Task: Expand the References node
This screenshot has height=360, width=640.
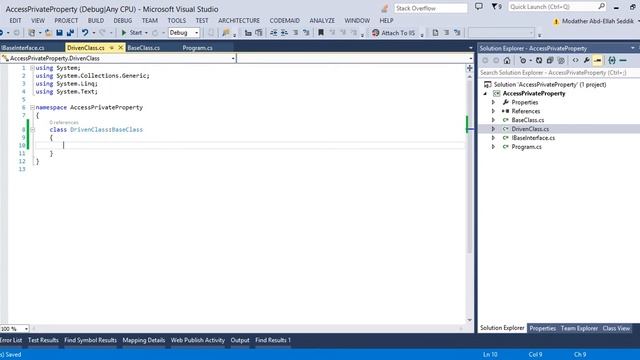Action: (493, 111)
